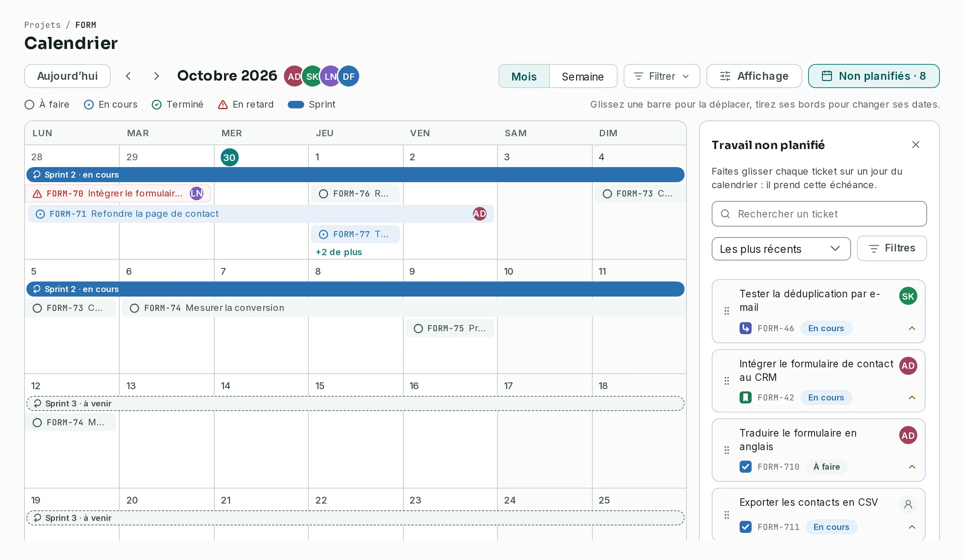Select the Sprint 3 à venir bar in week 12
964x560 pixels.
(355, 403)
